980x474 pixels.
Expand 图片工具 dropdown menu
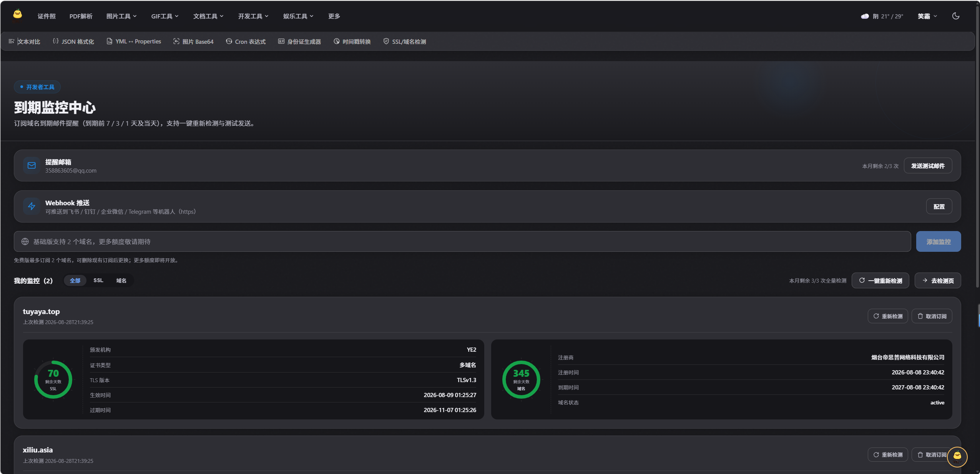(x=121, y=16)
